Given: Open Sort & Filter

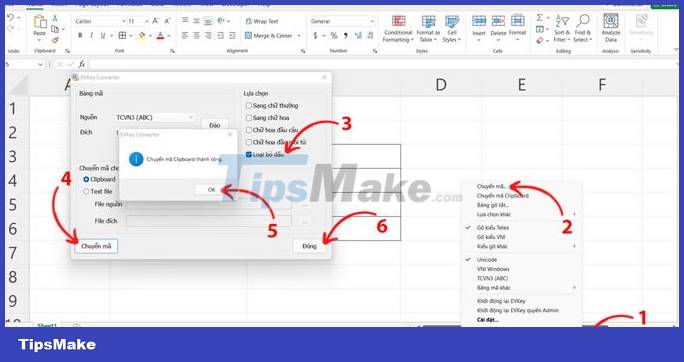Looking at the screenshot, I should [x=562, y=29].
